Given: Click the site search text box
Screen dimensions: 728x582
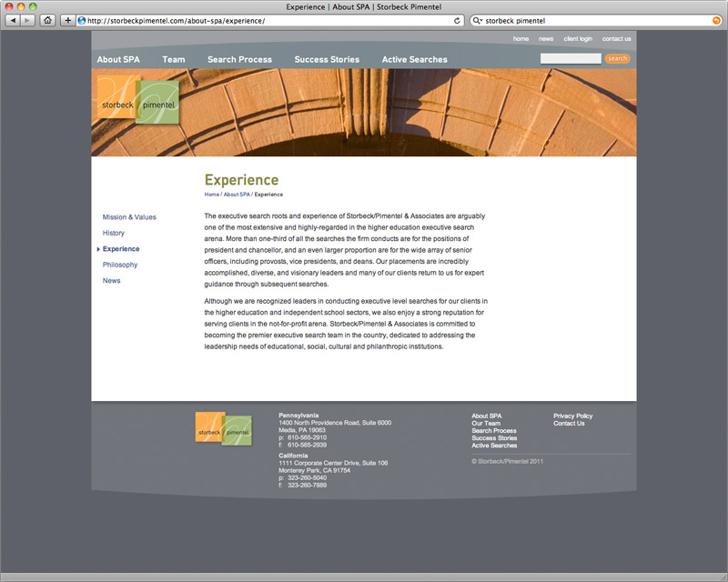Looking at the screenshot, I should pos(571,58).
